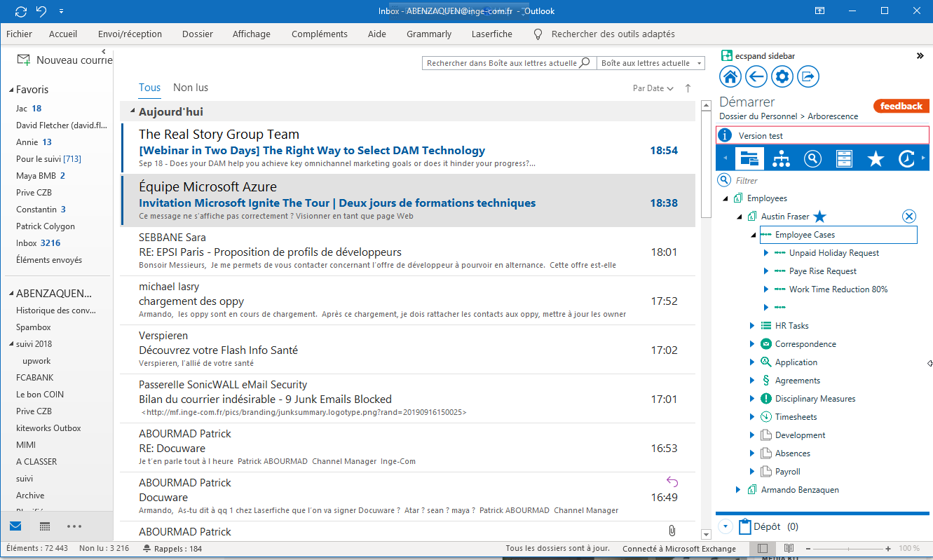933x560 pixels.
Task: Collapse the Employees tree node
Action: point(726,198)
